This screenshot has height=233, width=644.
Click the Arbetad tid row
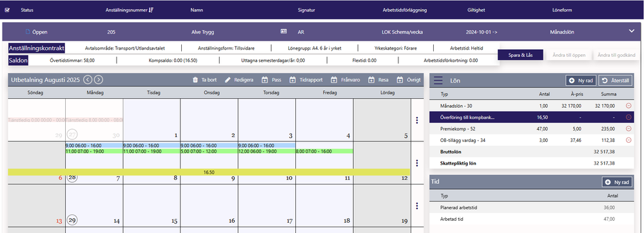point(531,219)
